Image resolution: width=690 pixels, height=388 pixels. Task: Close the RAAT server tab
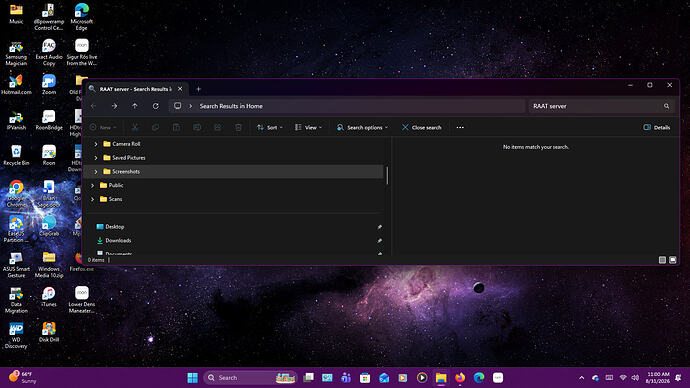(180, 89)
